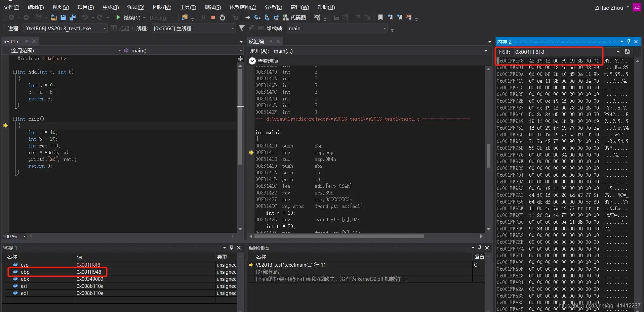Pin the Memory 2 panel

pyautogui.click(x=629, y=41)
